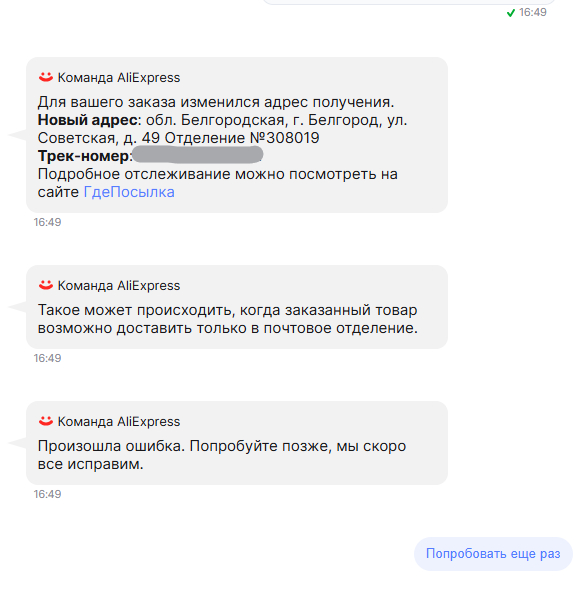Screen dimensions: 586x607
Task: Open the ГдеПосылка tracking link
Action: coord(129,192)
